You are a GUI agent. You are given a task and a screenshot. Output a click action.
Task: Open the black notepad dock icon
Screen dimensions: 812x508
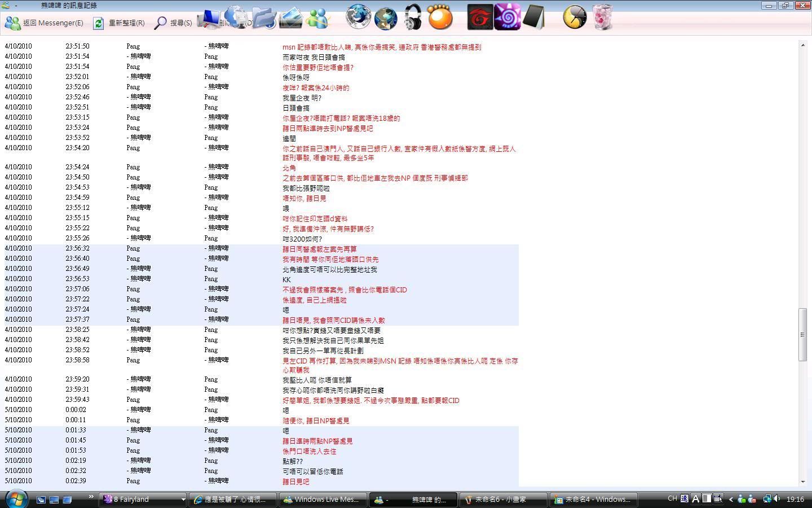click(533, 17)
